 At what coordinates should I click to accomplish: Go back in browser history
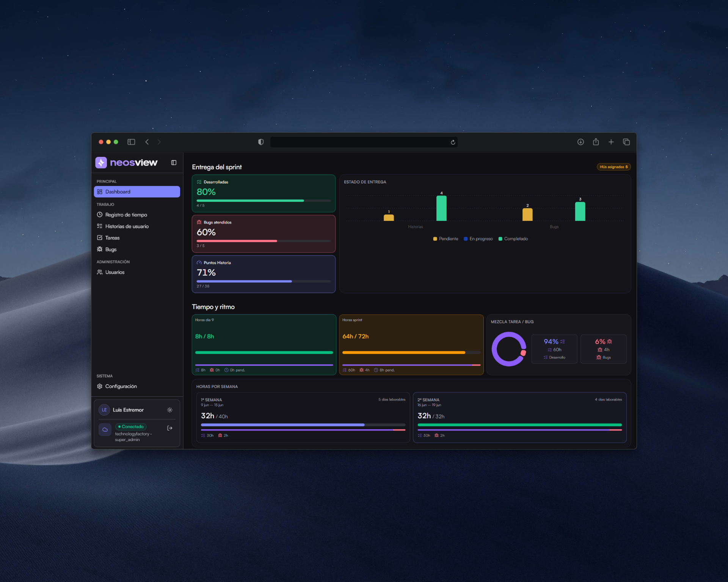pos(147,142)
